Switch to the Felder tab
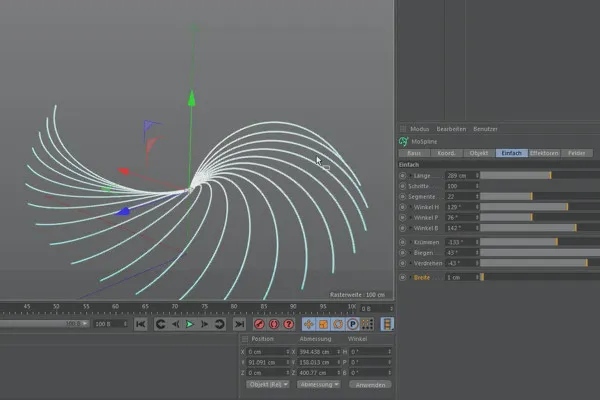Image resolution: width=600 pixels, height=400 pixels. (x=577, y=153)
